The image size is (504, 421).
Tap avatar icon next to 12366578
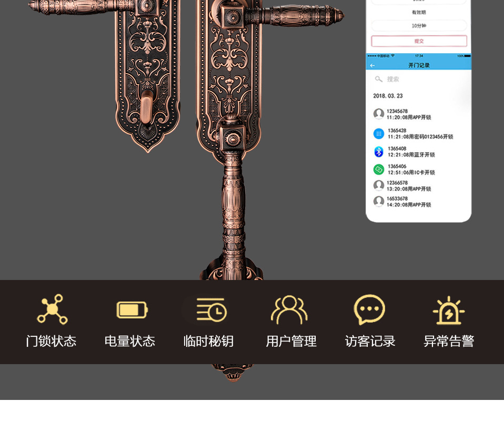tap(379, 185)
